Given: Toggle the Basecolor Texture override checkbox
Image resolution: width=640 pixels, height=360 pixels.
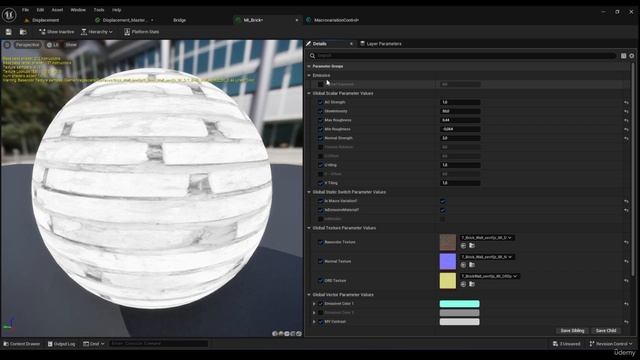Looking at the screenshot, I should coord(320,242).
